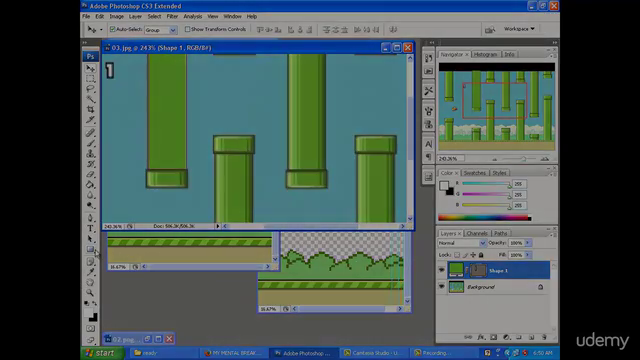Open the Opacity slider arrow
Image resolution: width=640 pixels, height=360 pixels.
(528, 243)
